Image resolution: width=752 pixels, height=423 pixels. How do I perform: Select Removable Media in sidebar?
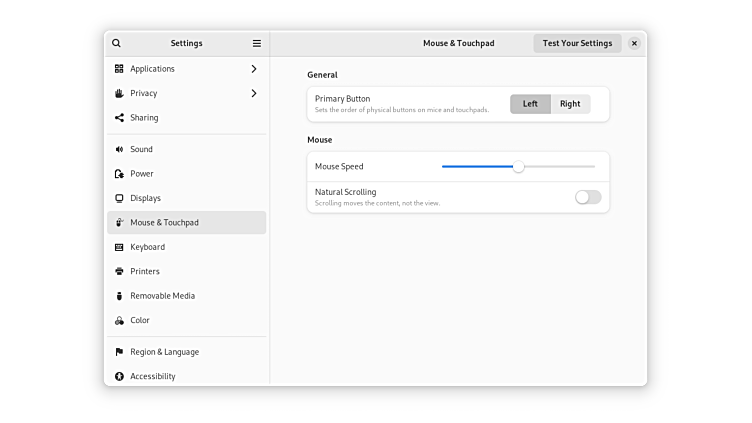[162, 296]
